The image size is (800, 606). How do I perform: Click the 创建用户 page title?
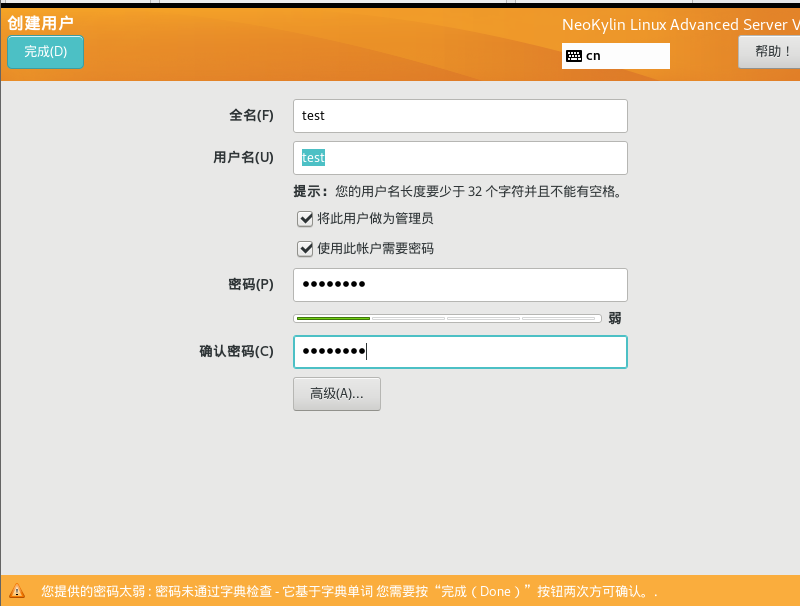tap(40, 23)
